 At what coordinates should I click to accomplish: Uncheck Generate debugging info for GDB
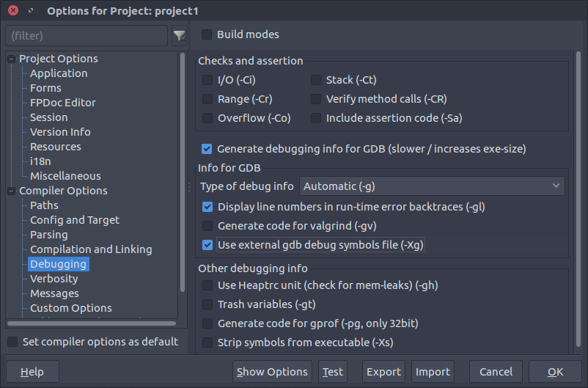[207, 149]
